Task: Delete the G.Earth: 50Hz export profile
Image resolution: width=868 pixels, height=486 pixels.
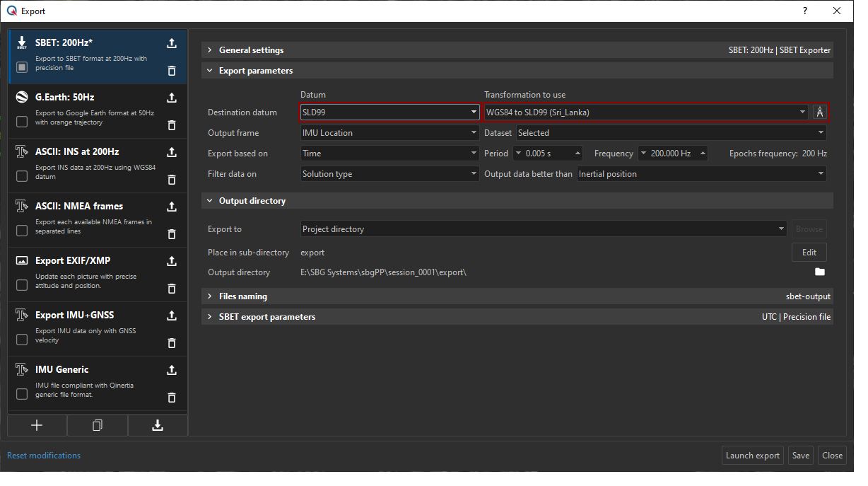Action: point(171,125)
